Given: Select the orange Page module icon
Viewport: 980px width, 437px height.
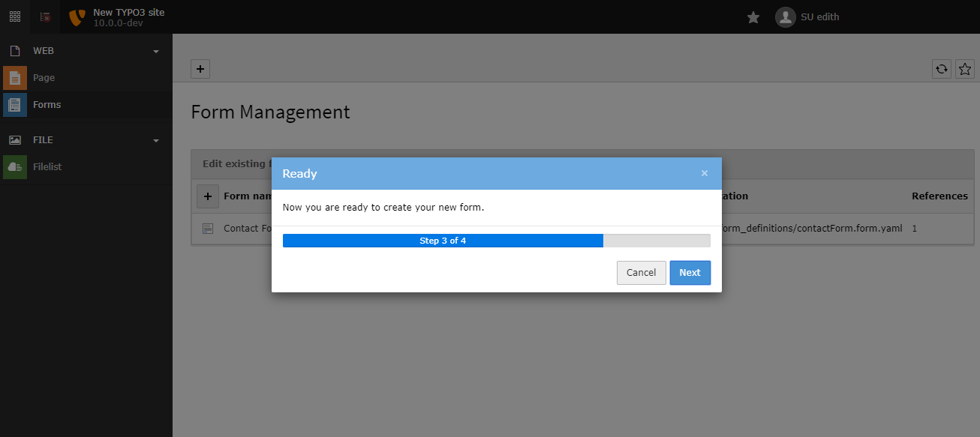Looking at the screenshot, I should [14, 77].
